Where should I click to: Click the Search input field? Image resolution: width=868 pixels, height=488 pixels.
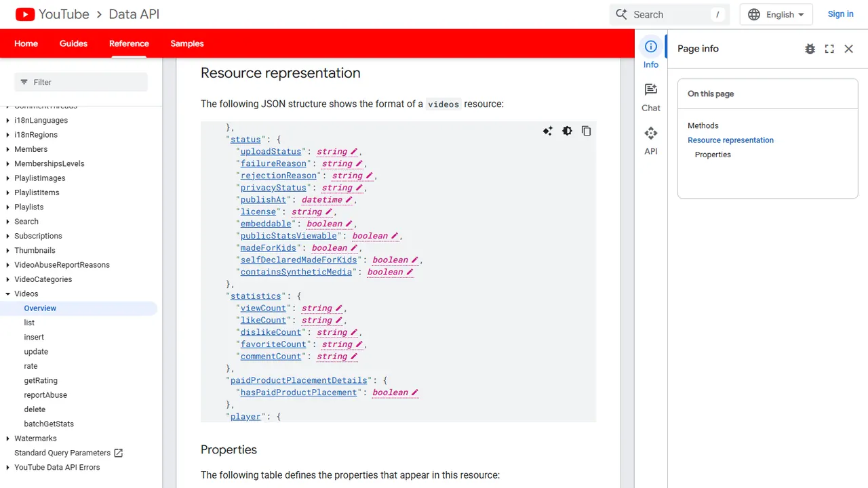tap(669, 14)
